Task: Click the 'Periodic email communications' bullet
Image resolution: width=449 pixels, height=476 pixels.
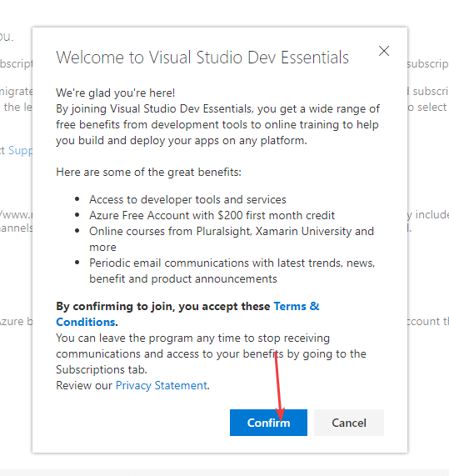Action: [232, 271]
